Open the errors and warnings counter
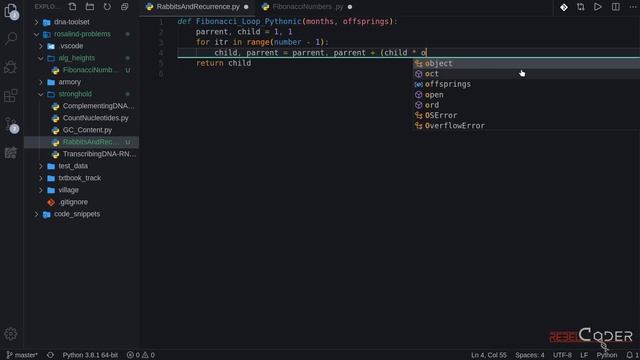Screen dimensions: 640x360 140,355
